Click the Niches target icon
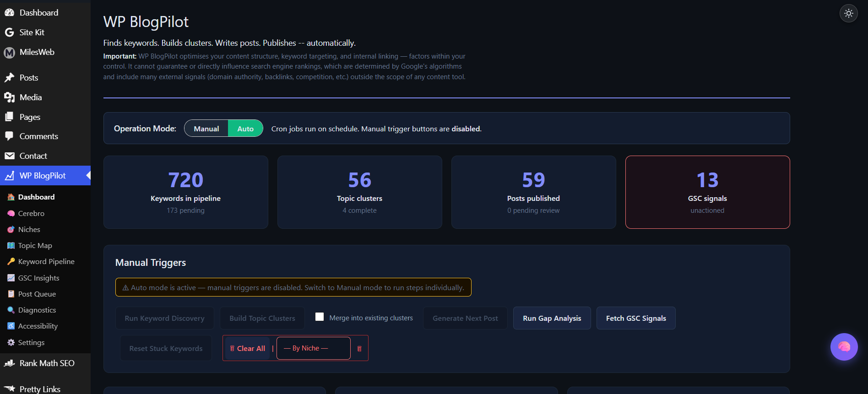This screenshot has height=394, width=868. [11, 229]
